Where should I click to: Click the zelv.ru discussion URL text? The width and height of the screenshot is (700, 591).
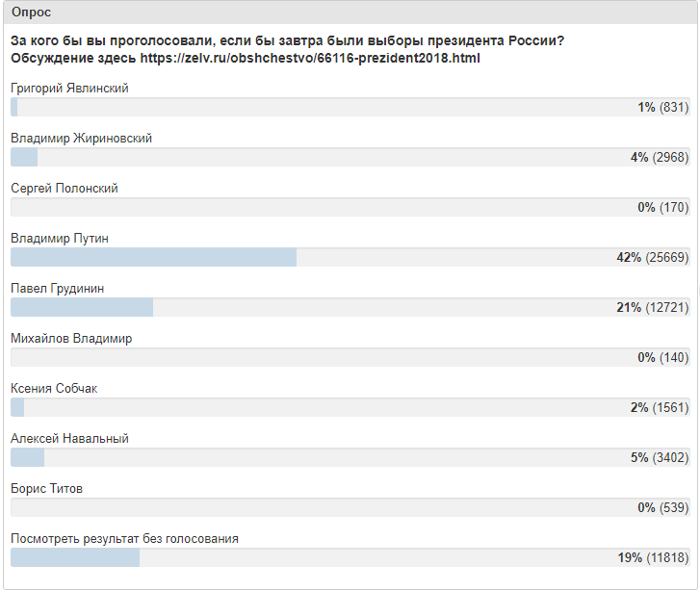[310, 59]
